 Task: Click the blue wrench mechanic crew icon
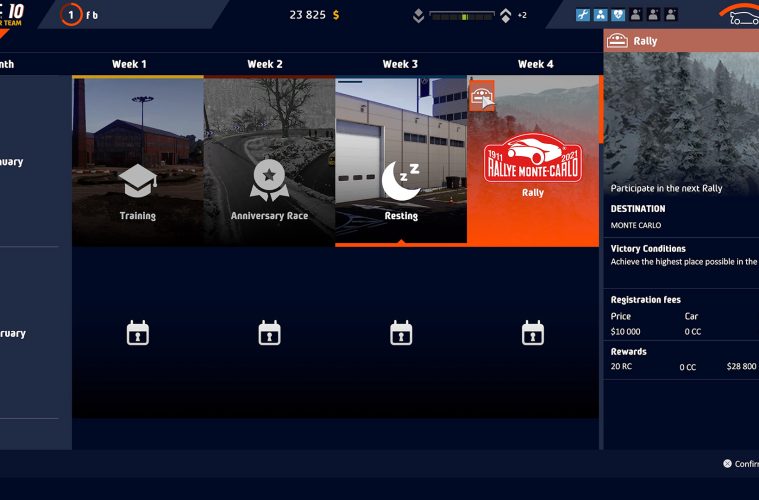click(x=583, y=15)
